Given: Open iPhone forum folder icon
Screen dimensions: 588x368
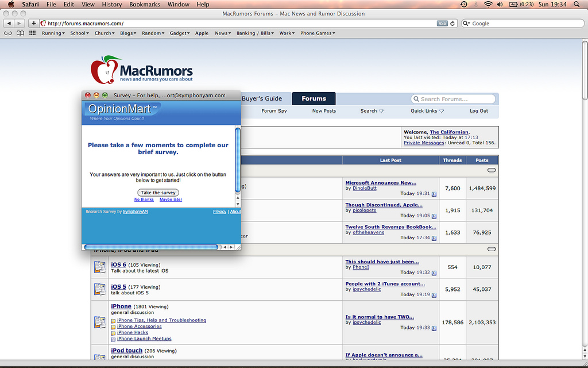Looking at the screenshot, I should coord(100,322).
